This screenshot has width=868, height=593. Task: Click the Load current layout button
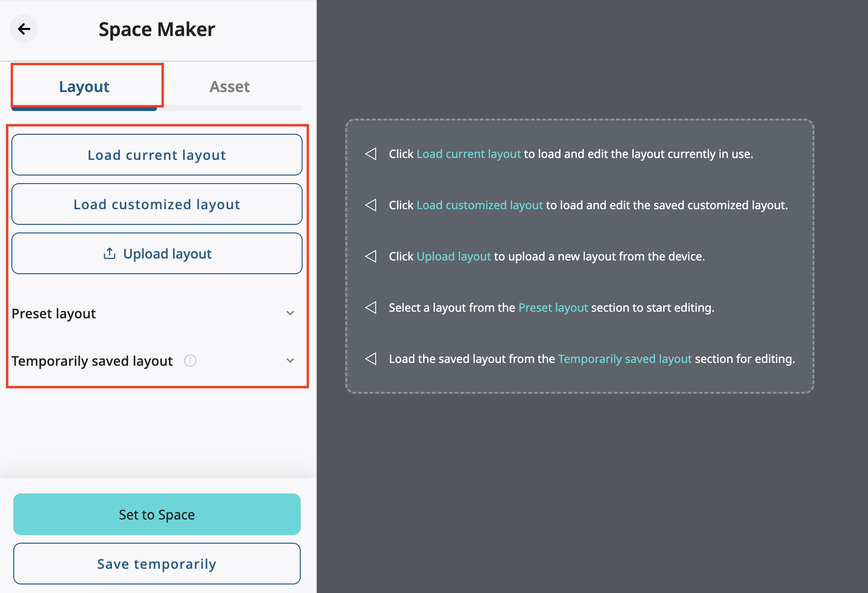point(157,155)
